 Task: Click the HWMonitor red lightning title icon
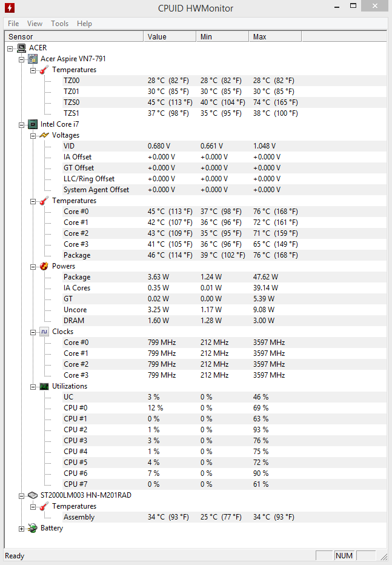click(x=9, y=7)
